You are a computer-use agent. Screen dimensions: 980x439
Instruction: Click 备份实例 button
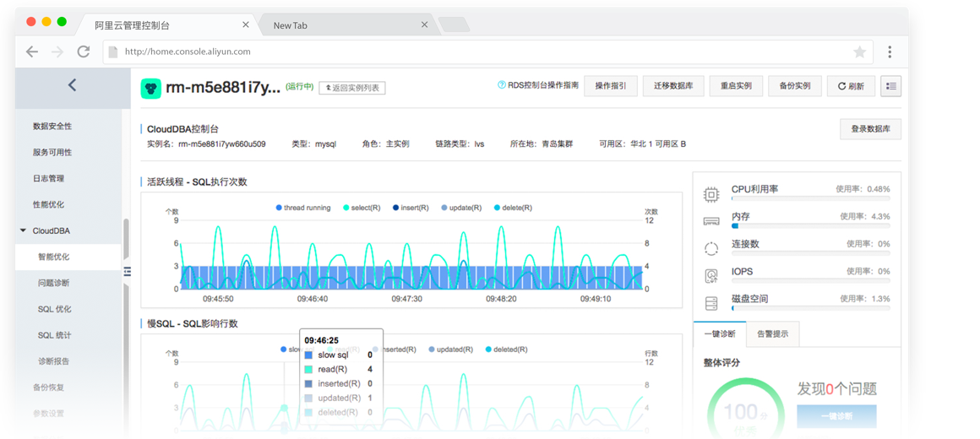coord(795,86)
